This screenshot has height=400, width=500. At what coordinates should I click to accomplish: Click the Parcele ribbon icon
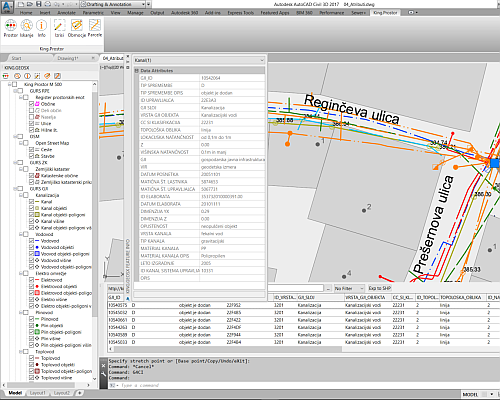click(x=95, y=28)
